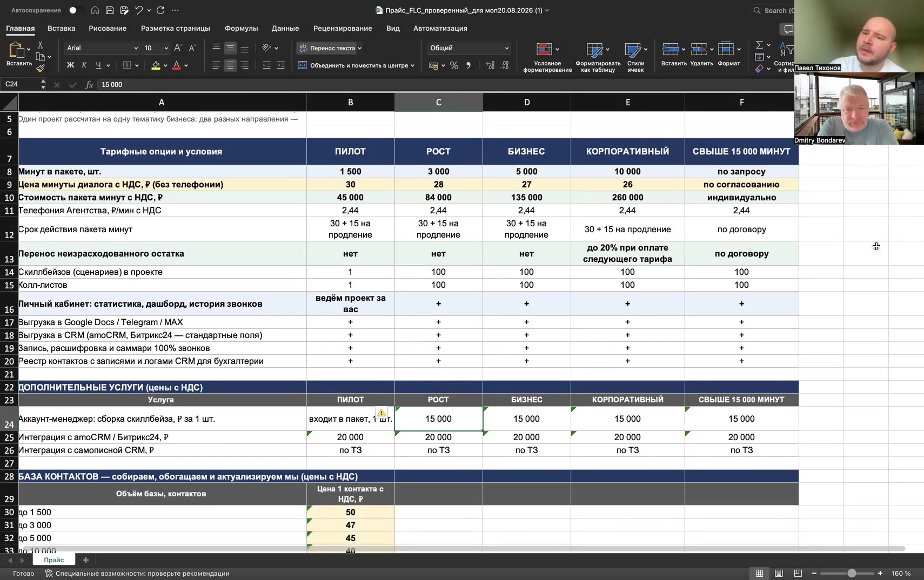Toggle italic formatting К

click(84, 65)
